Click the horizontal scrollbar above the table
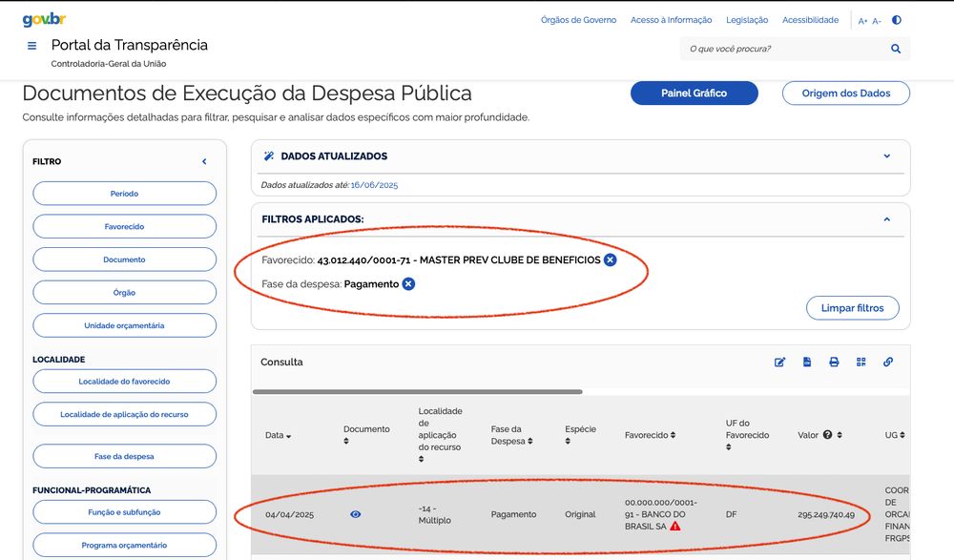This screenshot has height=560, width=954. pyautogui.click(x=418, y=392)
